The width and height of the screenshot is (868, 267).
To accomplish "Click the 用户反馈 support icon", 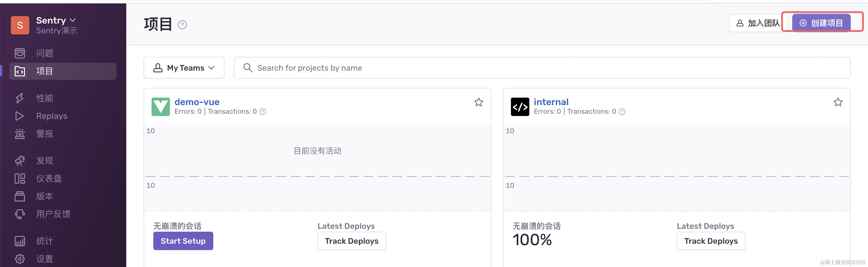I will [20, 214].
